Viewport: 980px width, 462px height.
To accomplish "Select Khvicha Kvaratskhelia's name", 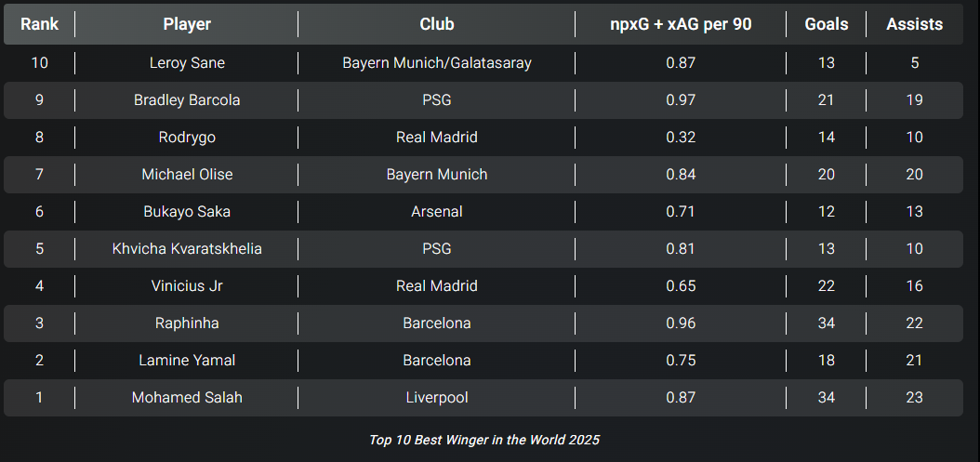I will click(x=187, y=249).
